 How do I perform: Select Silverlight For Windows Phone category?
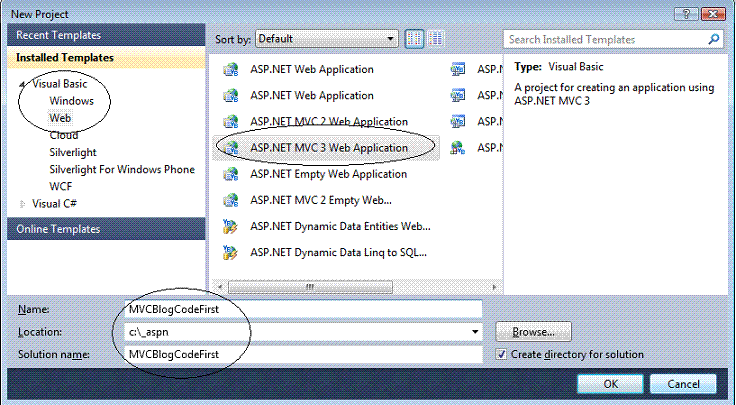coord(122,169)
